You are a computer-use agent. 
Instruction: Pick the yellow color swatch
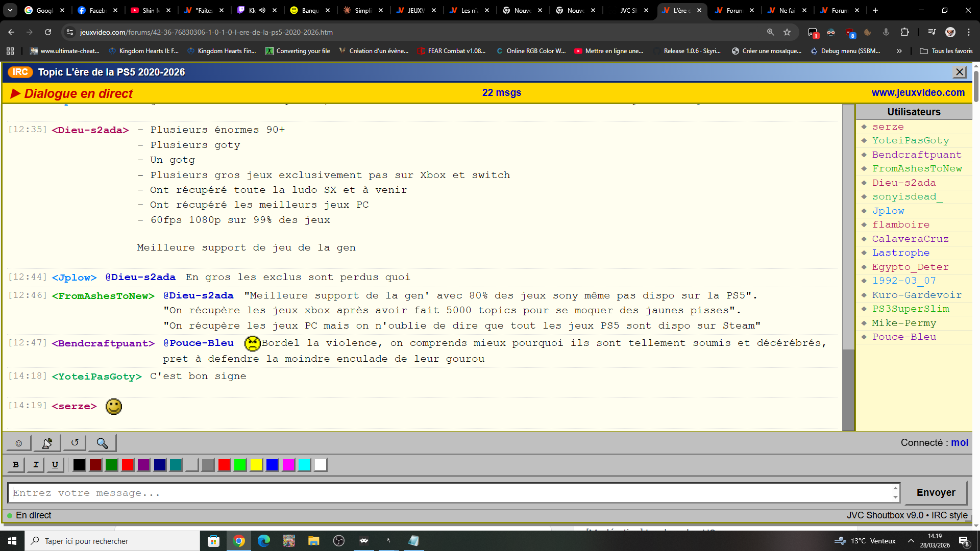(x=256, y=465)
